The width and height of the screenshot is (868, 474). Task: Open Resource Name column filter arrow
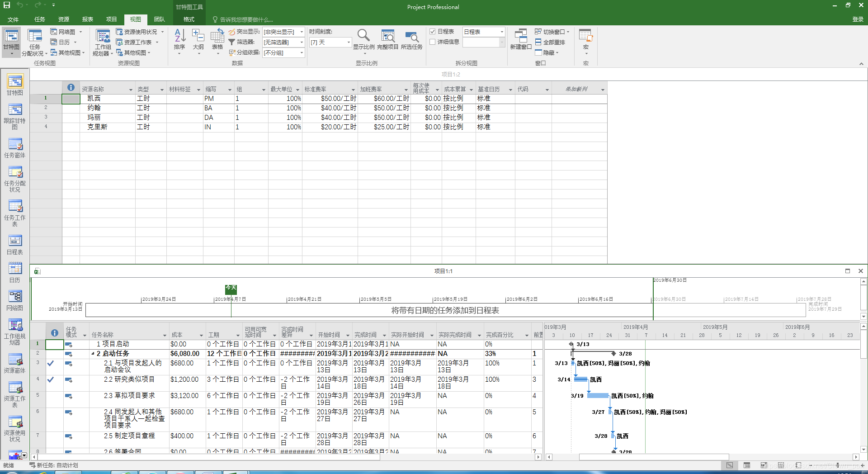pos(131,90)
